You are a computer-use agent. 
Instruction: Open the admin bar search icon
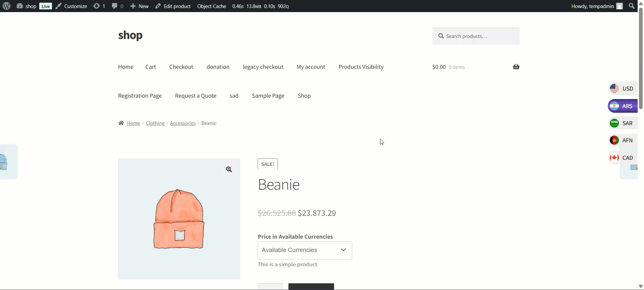click(x=632, y=6)
